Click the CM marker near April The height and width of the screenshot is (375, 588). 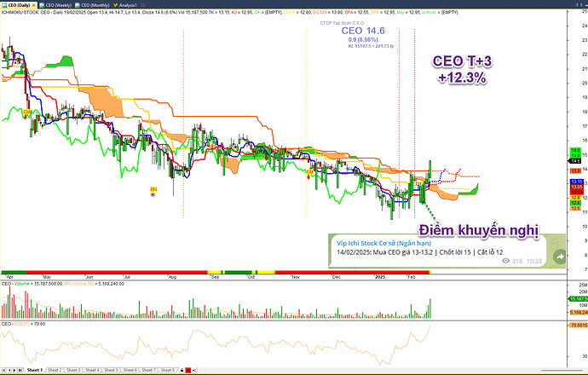click(26, 112)
